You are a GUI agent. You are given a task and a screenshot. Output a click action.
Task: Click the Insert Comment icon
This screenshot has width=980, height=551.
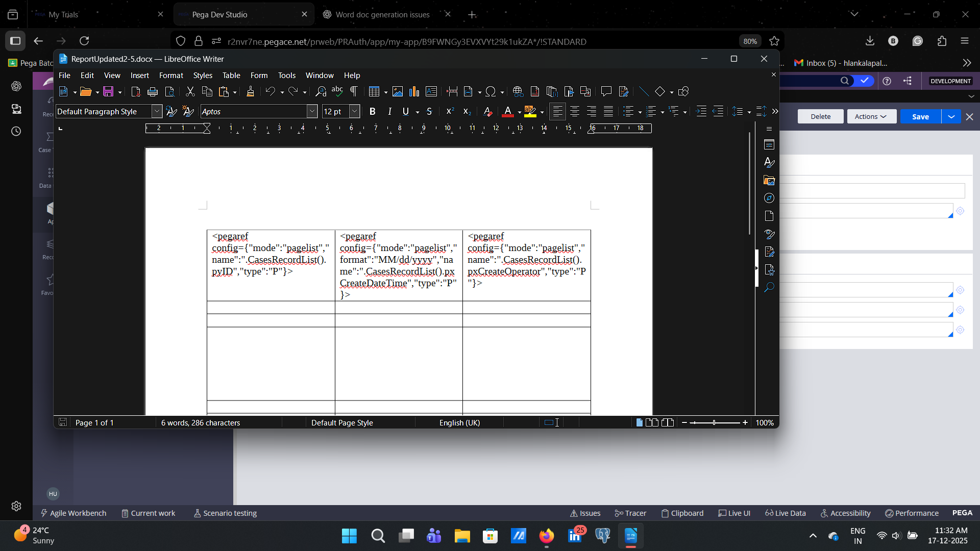tap(606, 92)
